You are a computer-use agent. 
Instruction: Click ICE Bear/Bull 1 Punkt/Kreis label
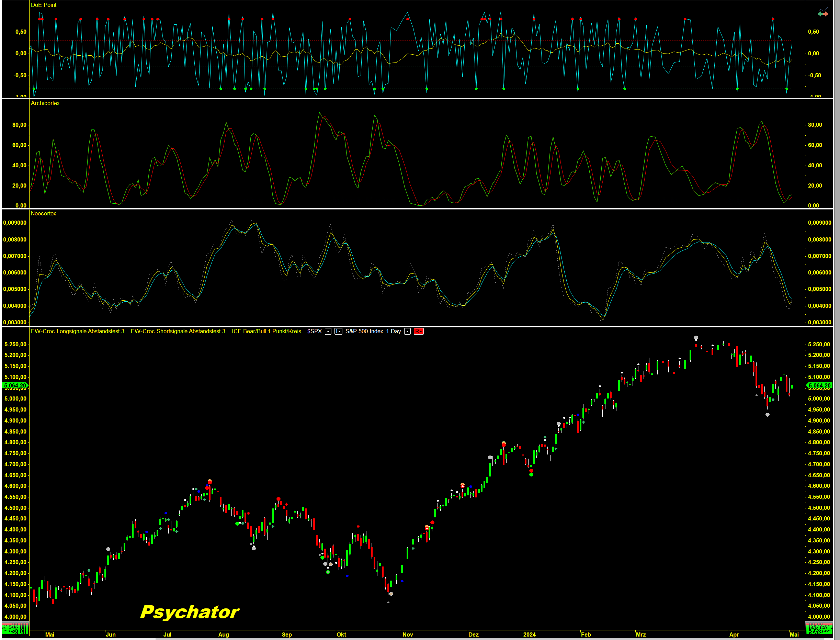[x=266, y=332]
